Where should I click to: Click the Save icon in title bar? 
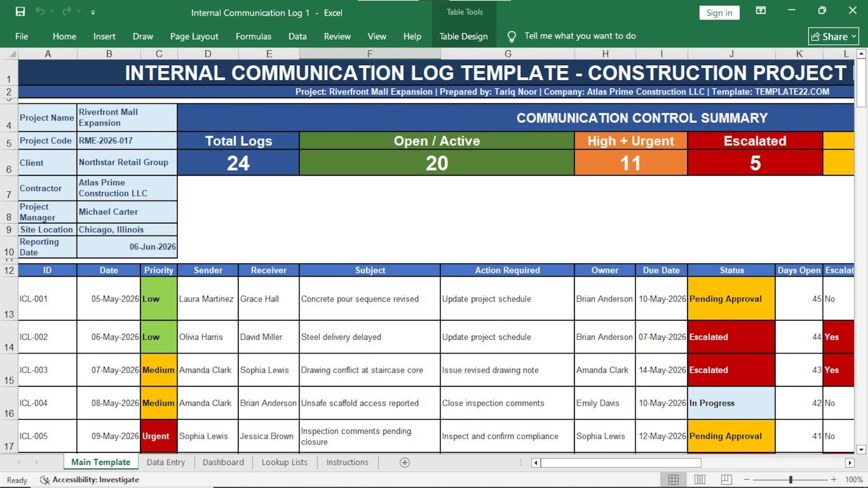(20, 11)
